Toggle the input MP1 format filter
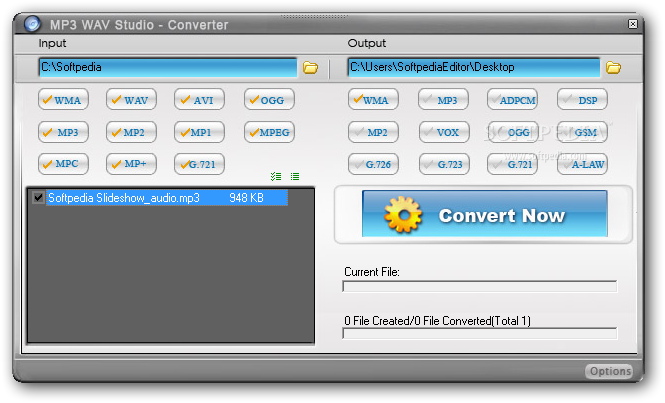The image size is (665, 403). coord(199,132)
